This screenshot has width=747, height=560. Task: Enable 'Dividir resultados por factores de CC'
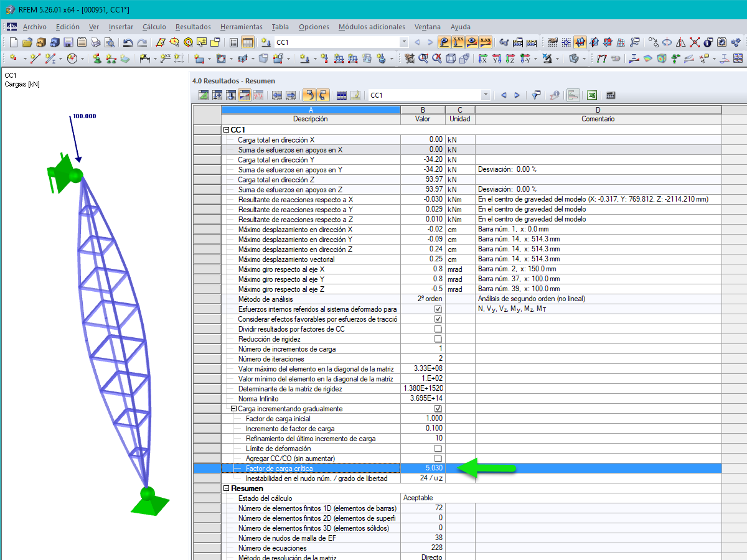click(x=438, y=329)
